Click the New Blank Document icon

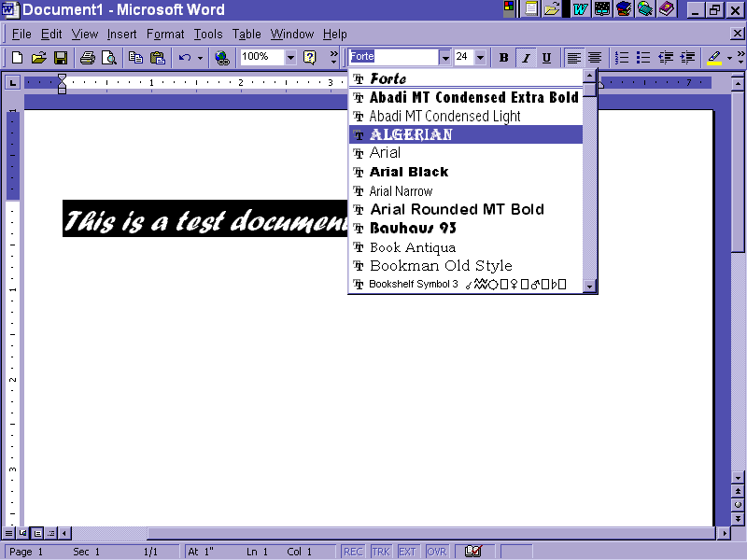tap(17, 58)
